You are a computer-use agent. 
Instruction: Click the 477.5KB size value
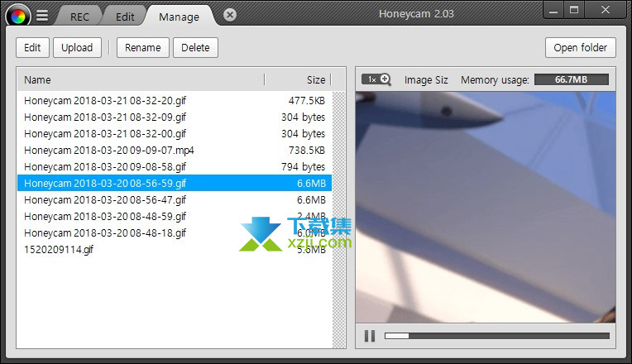click(x=307, y=101)
